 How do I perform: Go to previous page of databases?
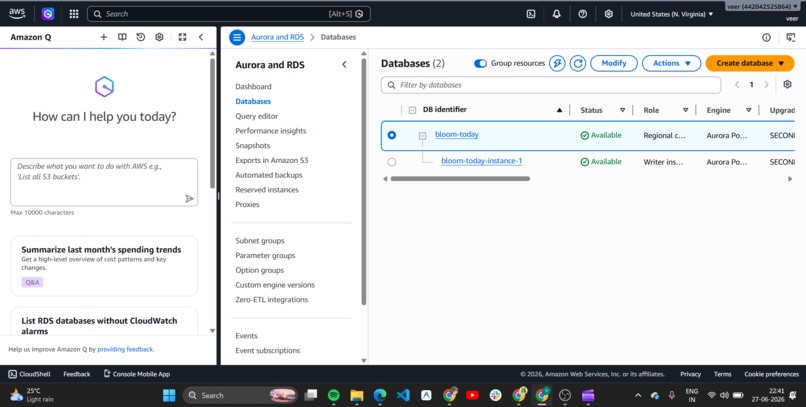[x=737, y=85]
